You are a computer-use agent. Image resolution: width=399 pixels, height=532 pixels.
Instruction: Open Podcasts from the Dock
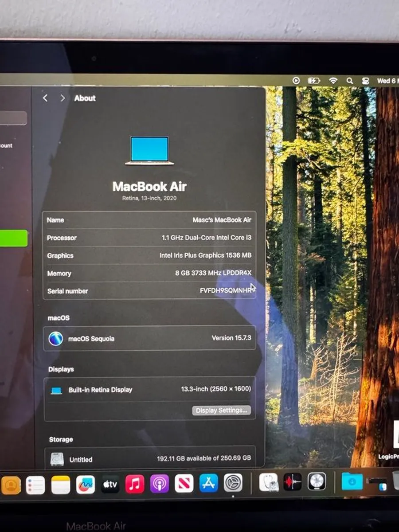point(160,484)
